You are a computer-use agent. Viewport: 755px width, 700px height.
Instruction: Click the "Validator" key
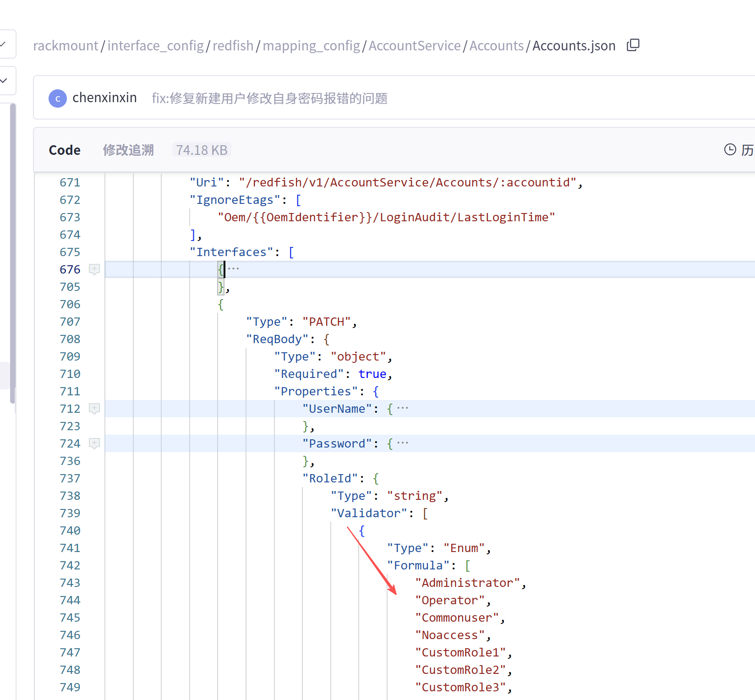pyautogui.click(x=369, y=513)
